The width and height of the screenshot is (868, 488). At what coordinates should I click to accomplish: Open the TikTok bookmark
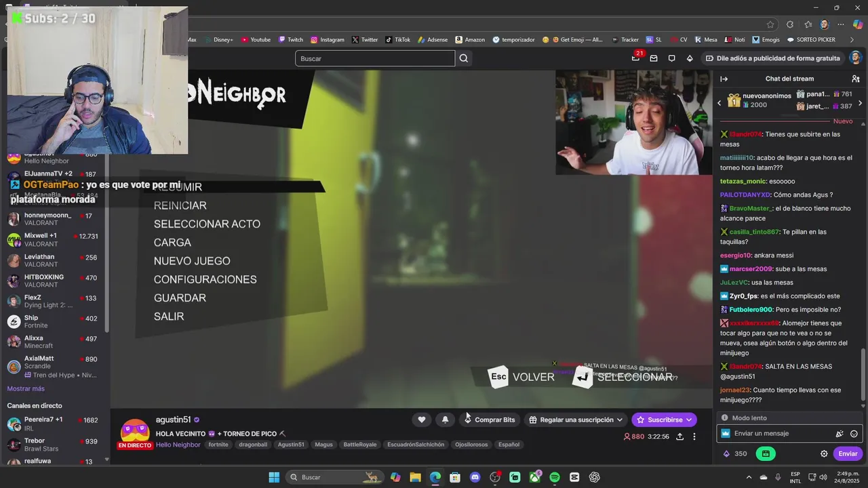click(397, 40)
